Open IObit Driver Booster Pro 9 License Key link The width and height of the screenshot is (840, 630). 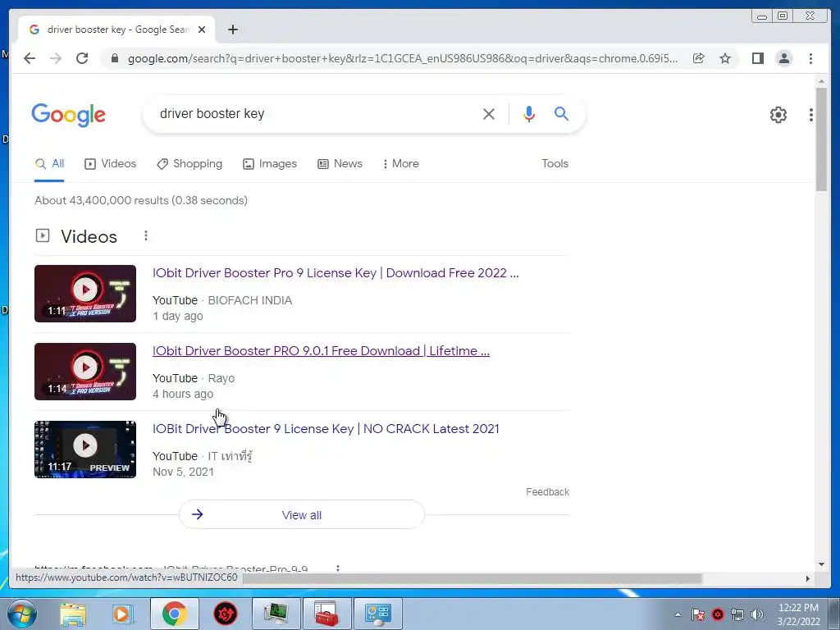(336, 273)
